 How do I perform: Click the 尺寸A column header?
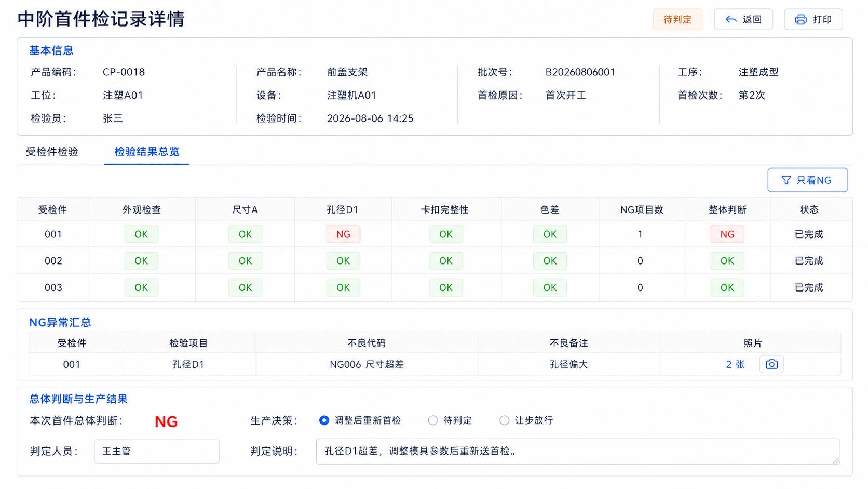point(245,210)
